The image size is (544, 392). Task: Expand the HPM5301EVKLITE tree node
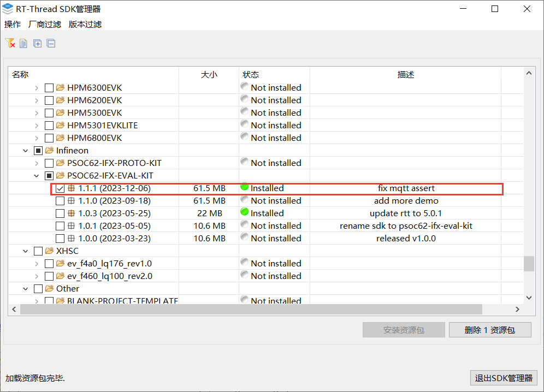coord(37,126)
